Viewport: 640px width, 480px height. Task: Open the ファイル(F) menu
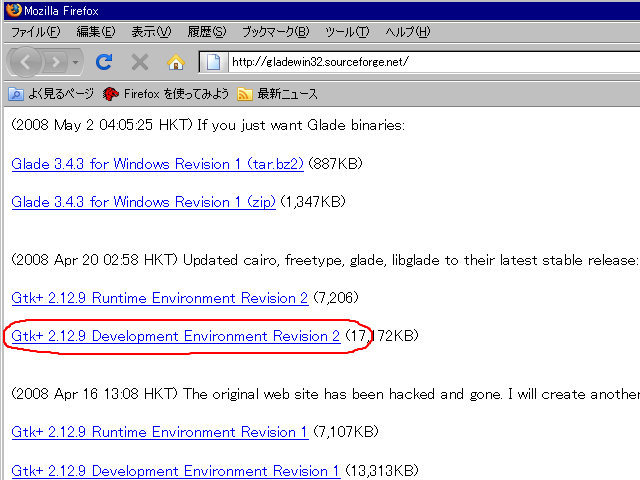(x=36, y=32)
